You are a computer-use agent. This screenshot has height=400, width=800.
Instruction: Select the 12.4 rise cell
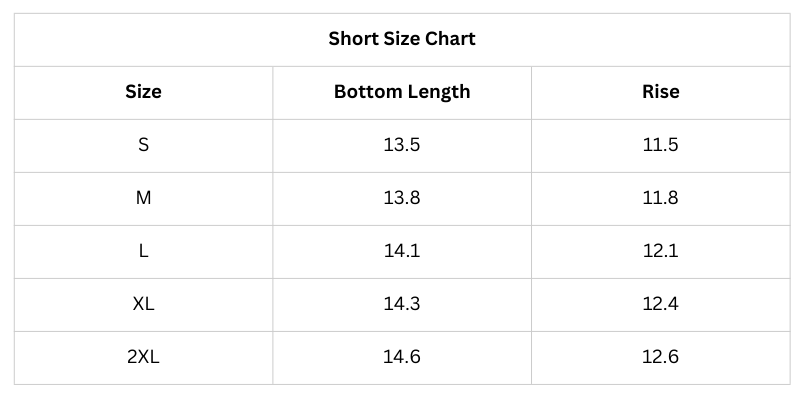tap(660, 304)
